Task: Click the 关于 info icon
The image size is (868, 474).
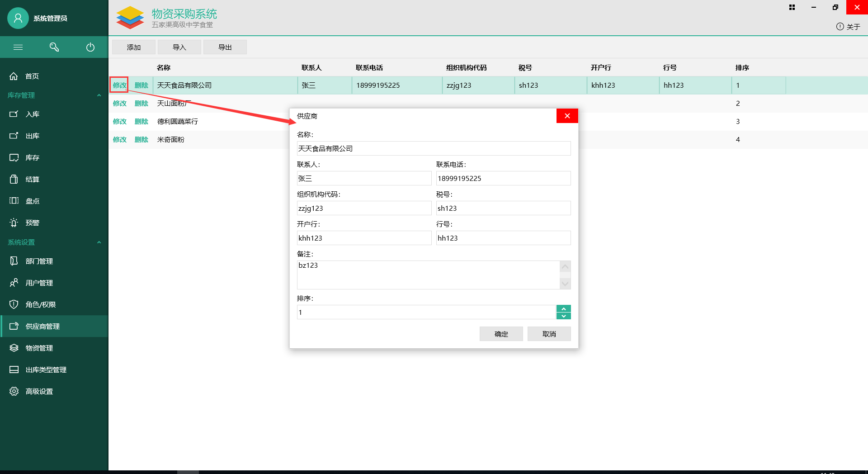Action: click(840, 27)
